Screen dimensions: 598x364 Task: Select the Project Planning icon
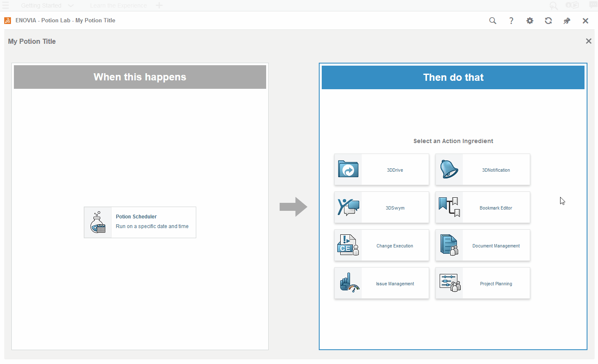click(x=449, y=283)
